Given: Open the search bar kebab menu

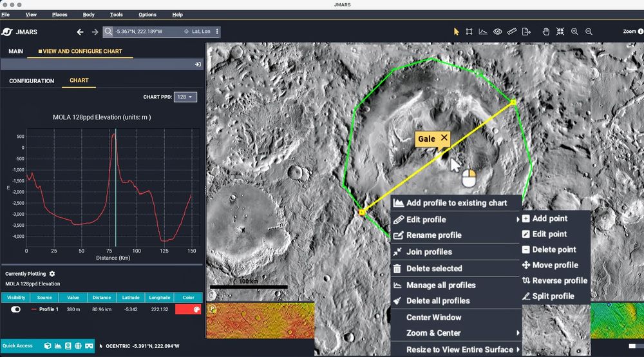Looking at the screenshot, I should (x=217, y=31).
